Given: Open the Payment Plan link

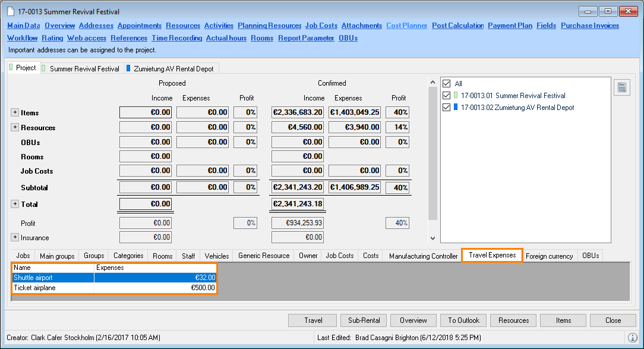Looking at the screenshot, I should pyautogui.click(x=510, y=26).
